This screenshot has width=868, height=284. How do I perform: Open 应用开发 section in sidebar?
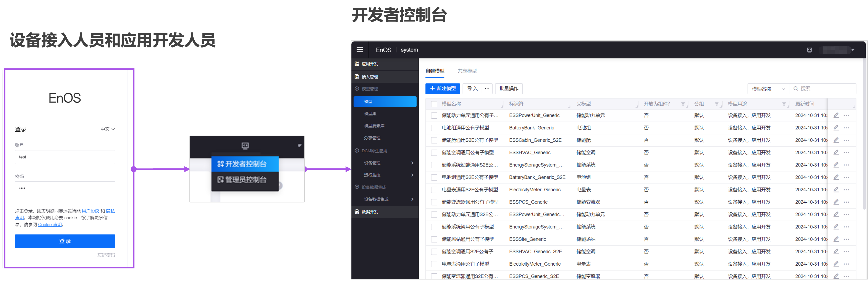pos(385,64)
